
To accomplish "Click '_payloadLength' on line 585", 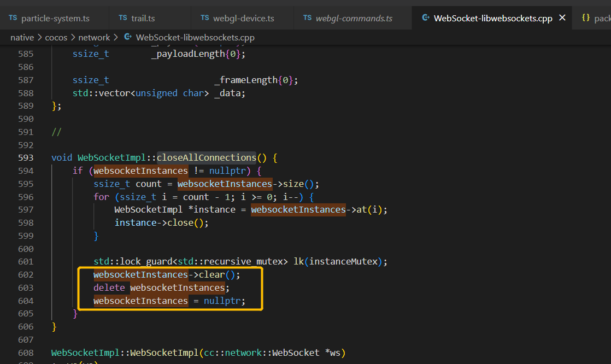I will pyautogui.click(x=188, y=54).
